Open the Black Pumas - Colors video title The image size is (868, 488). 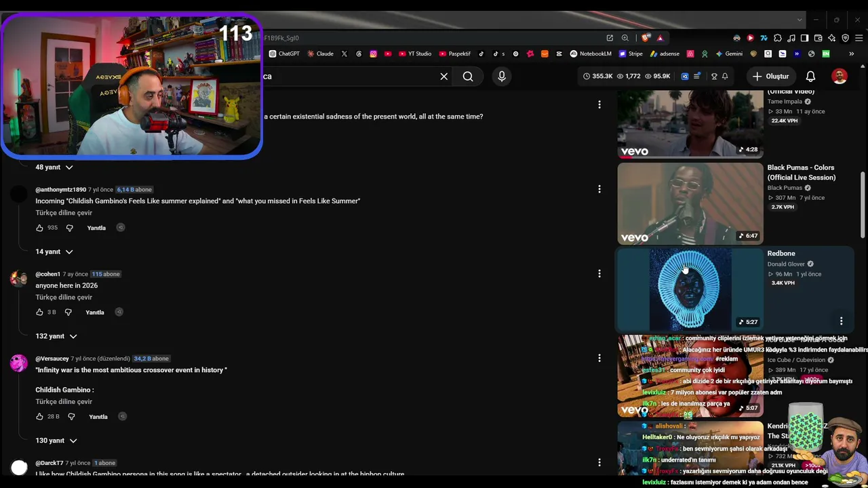click(801, 173)
